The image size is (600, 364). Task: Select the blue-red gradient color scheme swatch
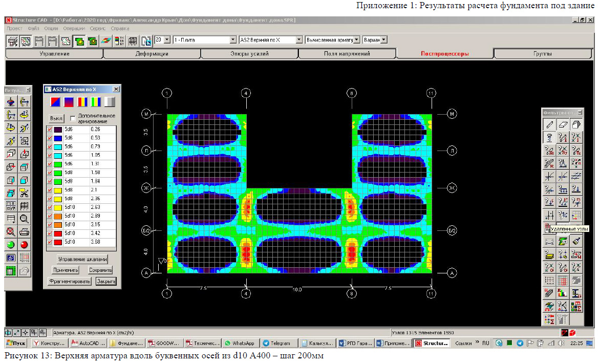tap(69, 102)
